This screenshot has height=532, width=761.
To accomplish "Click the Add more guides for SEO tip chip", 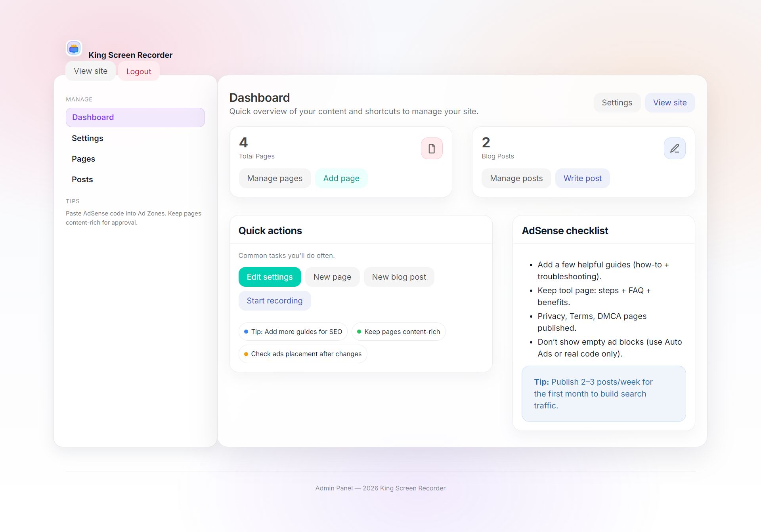I will 293,332.
